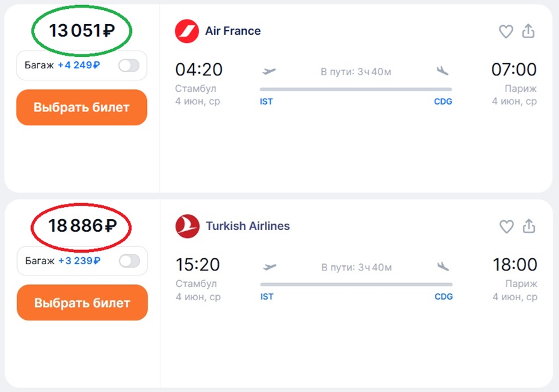Click landing plane icon on Turkish Airlines flight

(x=443, y=266)
